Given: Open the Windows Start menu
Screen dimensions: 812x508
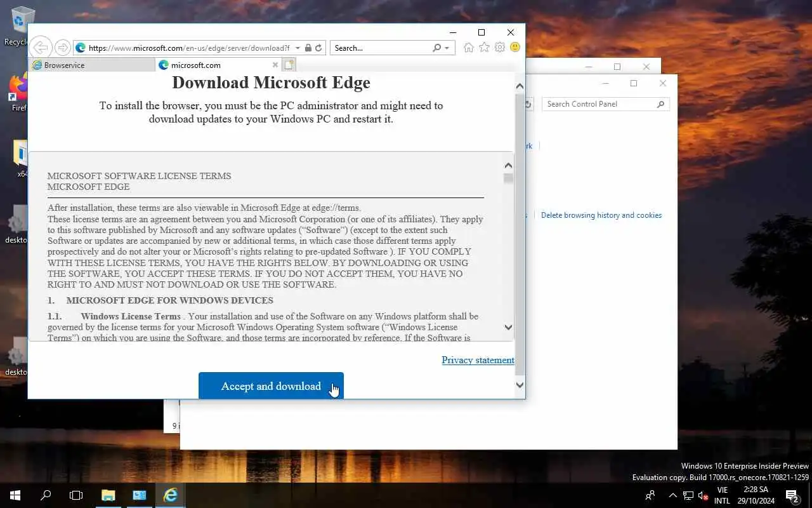Looking at the screenshot, I should (15, 495).
